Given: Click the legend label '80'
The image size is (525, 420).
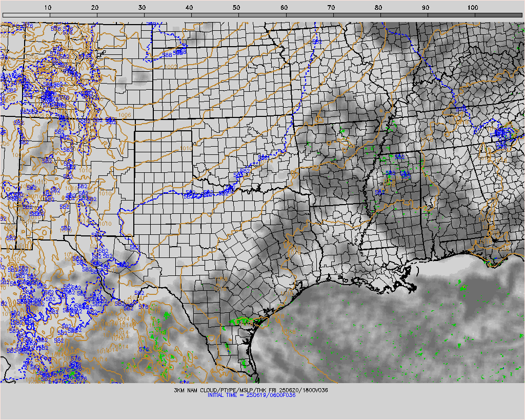Looking at the screenshot, I should pyautogui.click(x=378, y=8).
